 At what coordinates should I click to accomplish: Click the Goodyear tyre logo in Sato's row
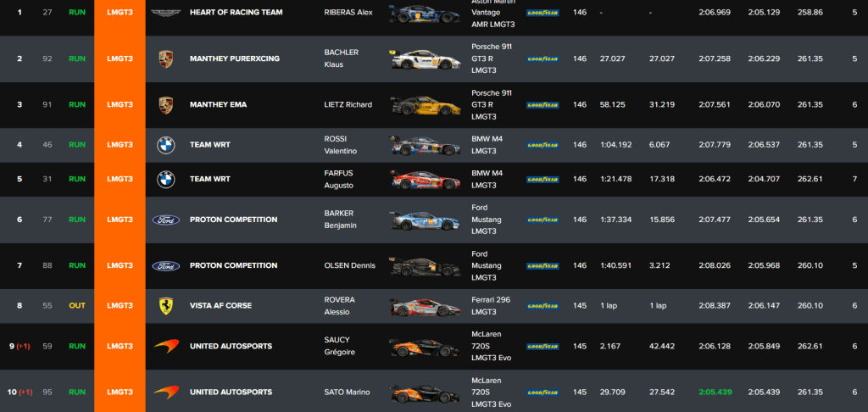pyautogui.click(x=542, y=392)
